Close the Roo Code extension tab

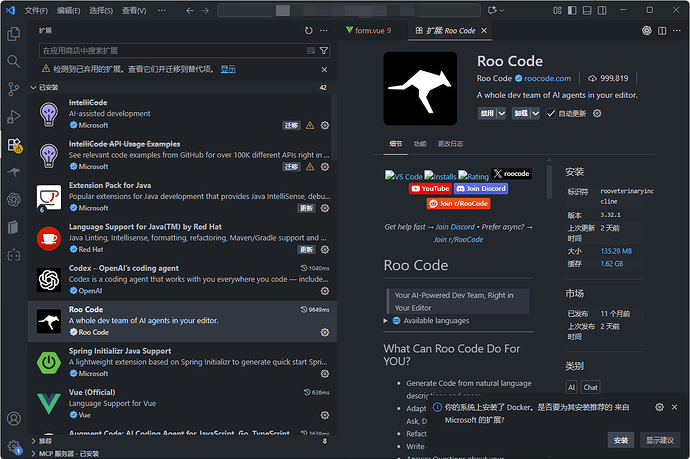click(484, 30)
